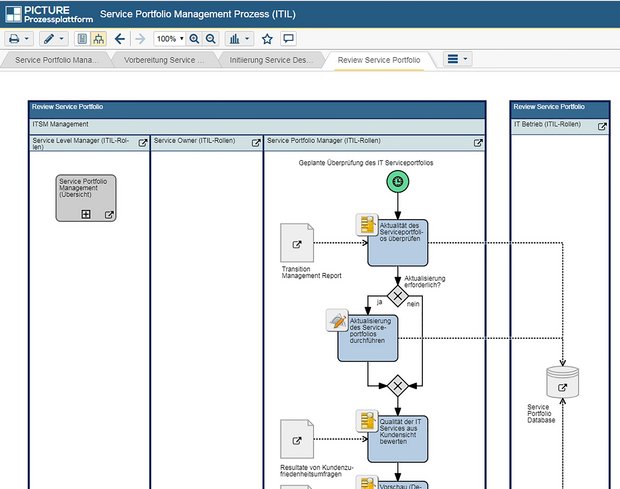This screenshot has width=620, height=489.
Task: Go forward with the right arrow
Action: [140, 39]
